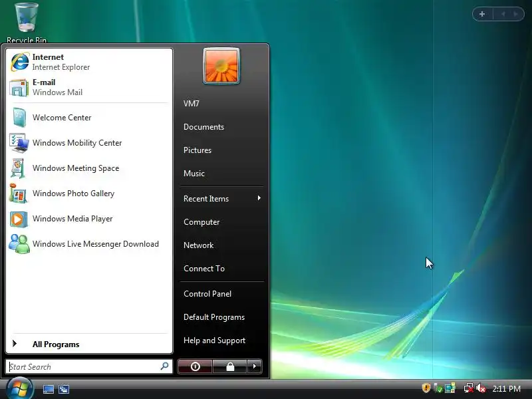Click the Show Desktop quick launch icon

(x=48, y=389)
